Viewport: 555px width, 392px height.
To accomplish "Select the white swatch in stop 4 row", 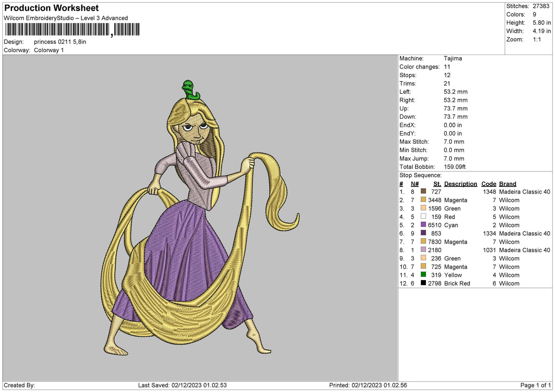I will (423, 217).
